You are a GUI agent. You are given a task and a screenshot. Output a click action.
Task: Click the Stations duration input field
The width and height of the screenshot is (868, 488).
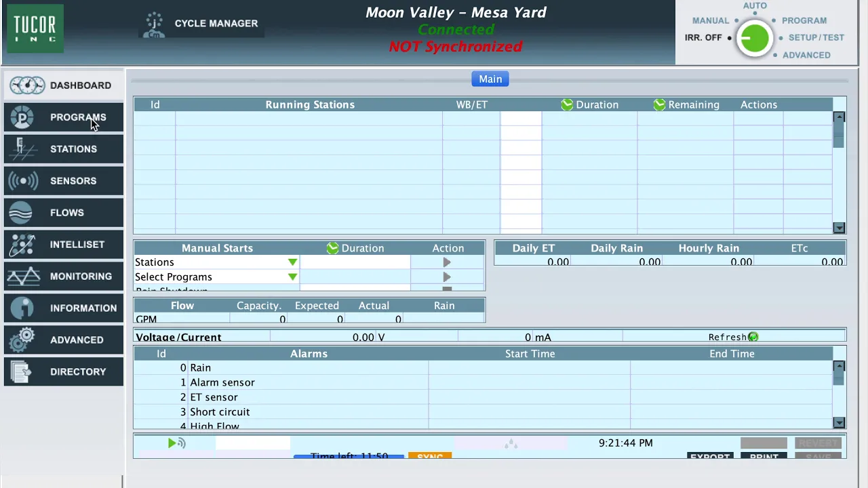pyautogui.click(x=355, y=262)
